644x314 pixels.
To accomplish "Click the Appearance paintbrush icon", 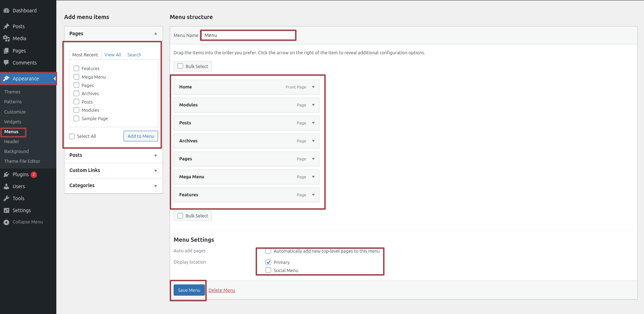I will (6, 79).
